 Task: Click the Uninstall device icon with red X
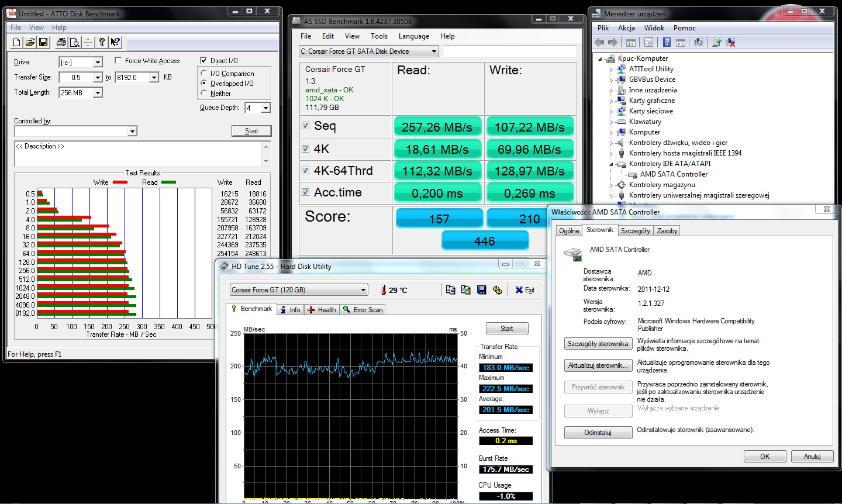tap(730, 42)
